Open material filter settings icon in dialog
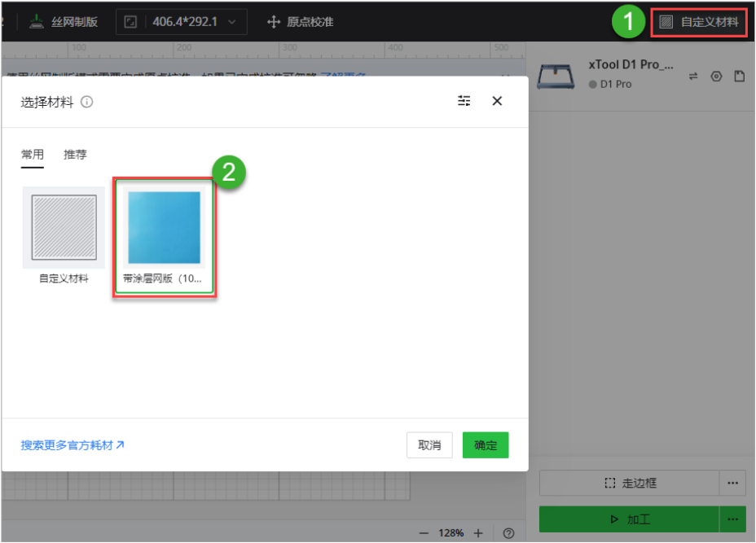 pyautogui.click(x=464, y=101)
